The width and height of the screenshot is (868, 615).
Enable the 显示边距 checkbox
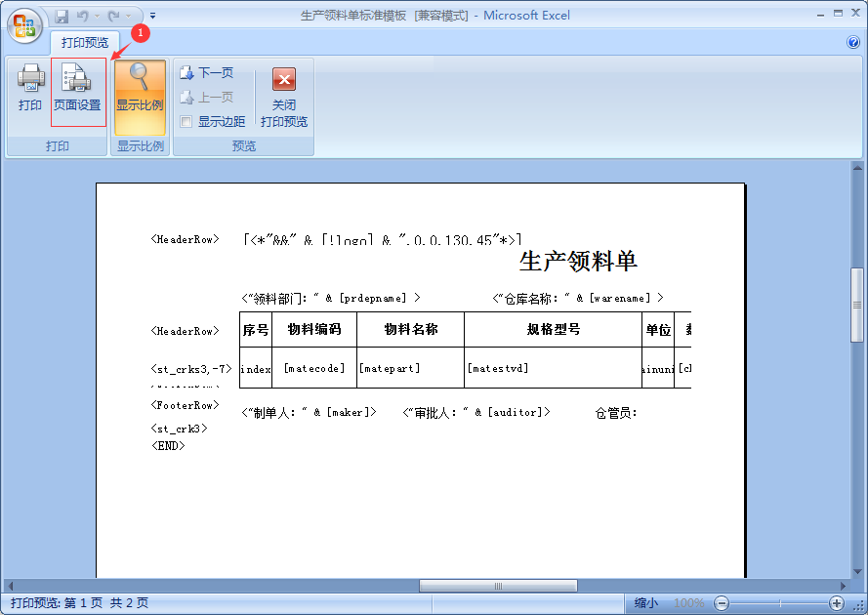186,122
